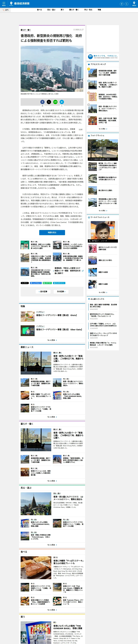Image resolution: width=138 pixels, height=644 pixels.
Task: Expand もっと見る under アクセスランキング
Action: 103,129
